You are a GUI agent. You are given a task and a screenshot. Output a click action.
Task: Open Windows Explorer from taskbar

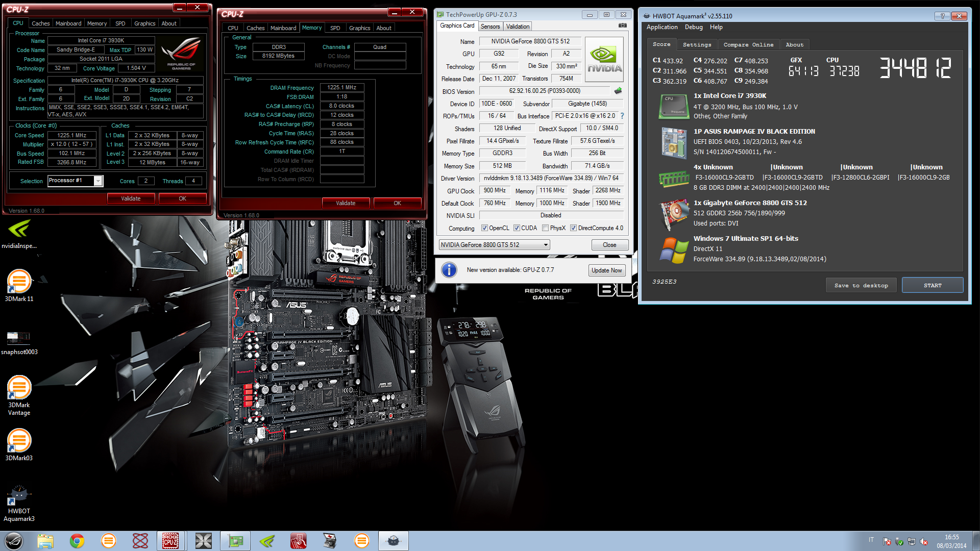tap(45, 541)
